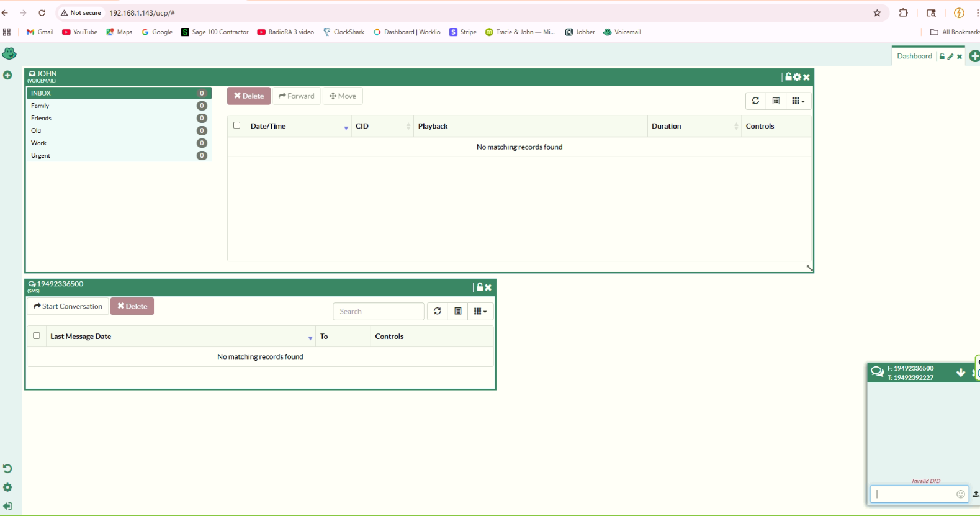
Task: Open voicemail widget settings gear
Action: [798, 77]
